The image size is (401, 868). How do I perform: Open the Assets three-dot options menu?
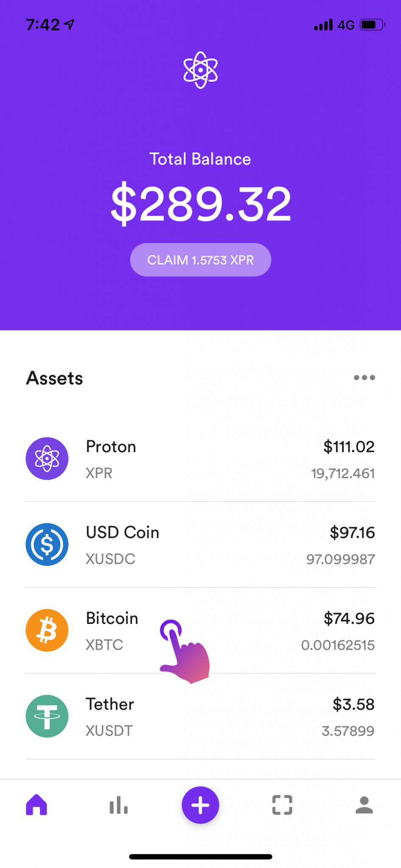(x=364, y=378)
